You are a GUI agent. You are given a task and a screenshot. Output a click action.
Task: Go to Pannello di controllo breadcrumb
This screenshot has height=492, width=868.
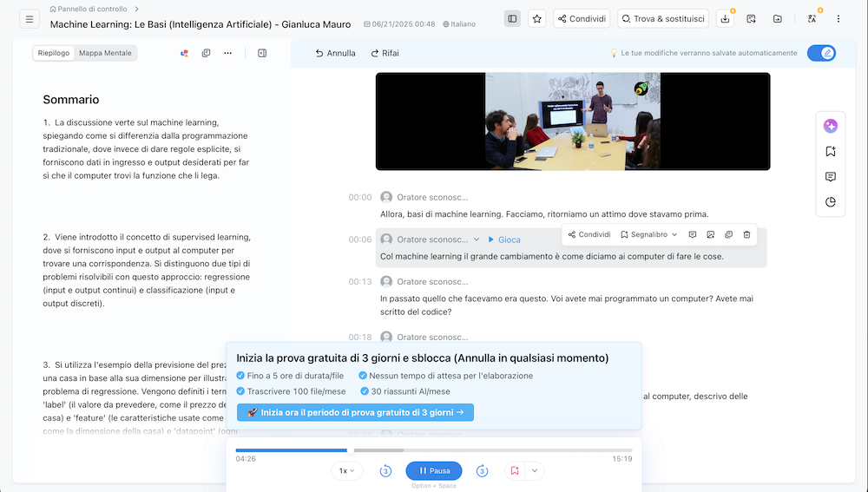[x=88, y=9]
